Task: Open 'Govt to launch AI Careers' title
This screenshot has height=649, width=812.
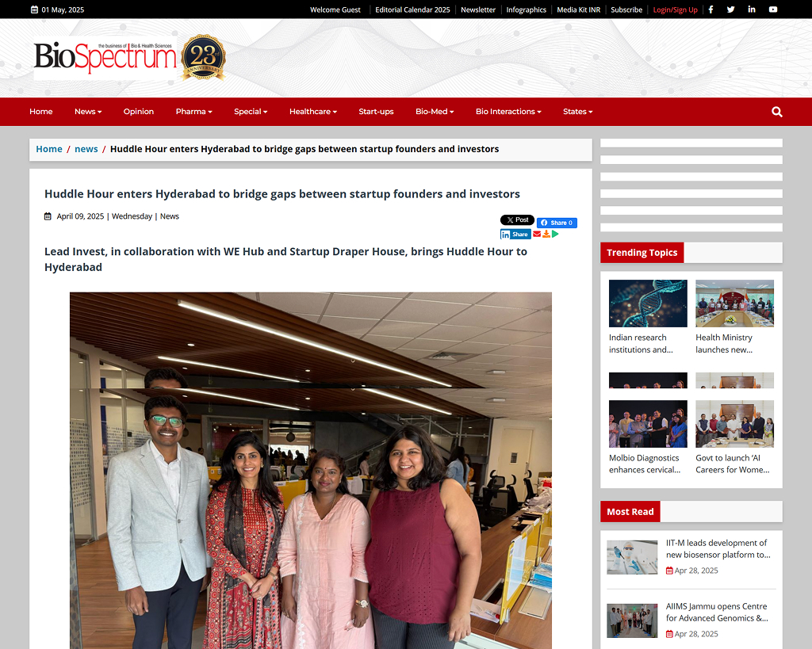Action: [733, 464]
